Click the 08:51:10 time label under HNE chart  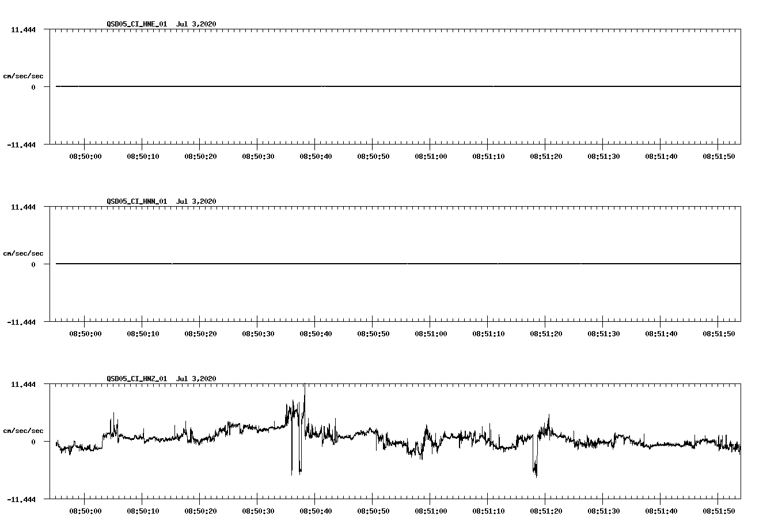click(x=488, y=157)
